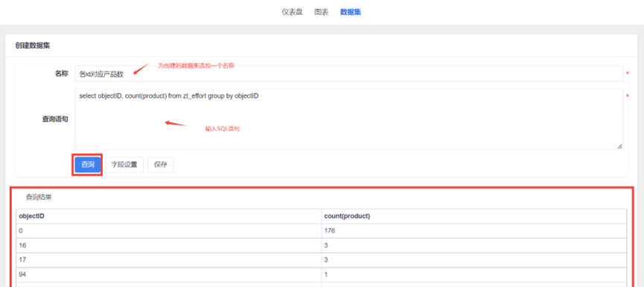Select the cell showing 176

pyautogui.click(x=474, y=231)
